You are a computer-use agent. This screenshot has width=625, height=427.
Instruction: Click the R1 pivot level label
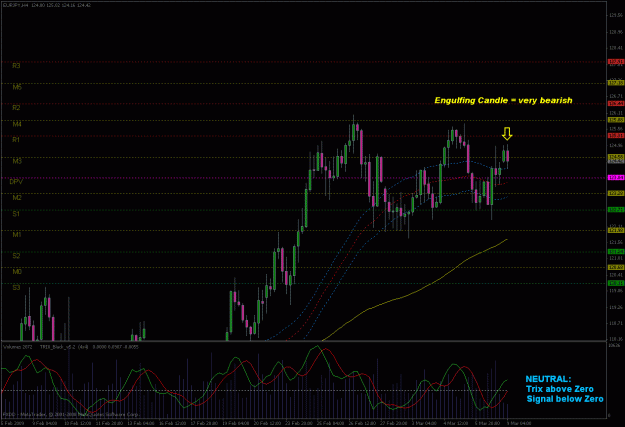[x=16, y=140]
